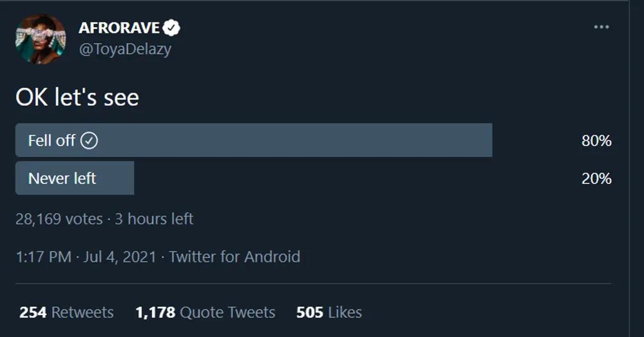The width and height of the screenshot is (644, 337).
Task: Open the AFRORAVE display name link
Action: 118,28
